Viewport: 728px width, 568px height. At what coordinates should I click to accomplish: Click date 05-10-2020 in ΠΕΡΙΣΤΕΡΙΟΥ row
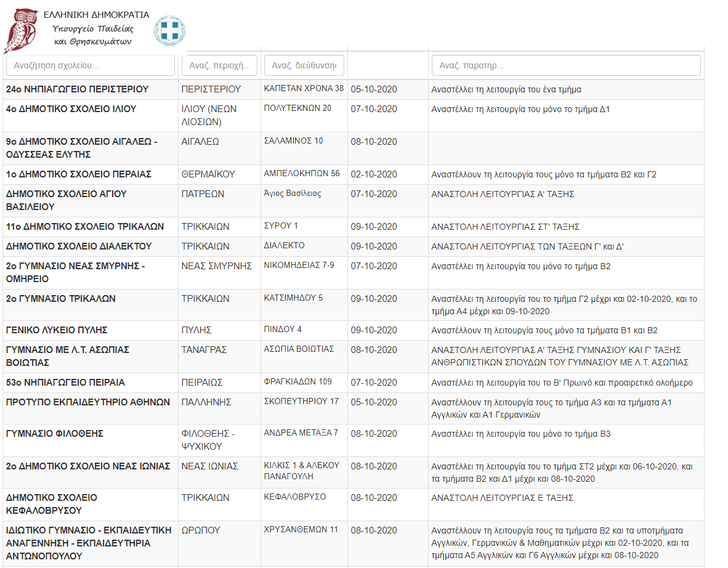[374, 89]
